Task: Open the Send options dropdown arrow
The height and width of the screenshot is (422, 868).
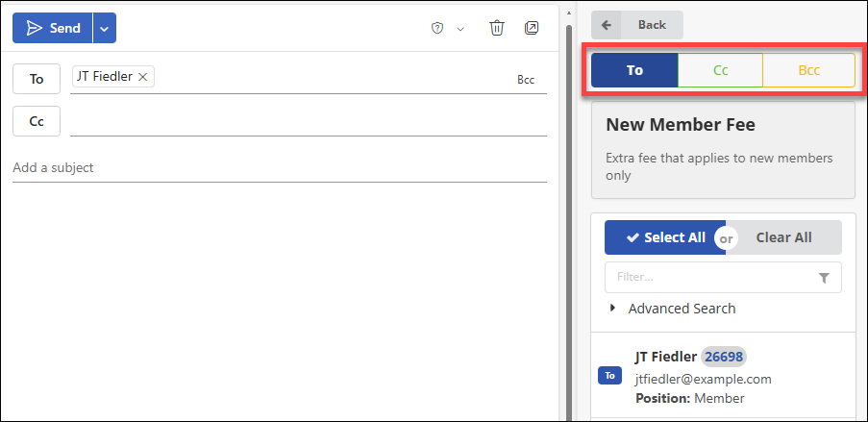Action: pos(105,28)
